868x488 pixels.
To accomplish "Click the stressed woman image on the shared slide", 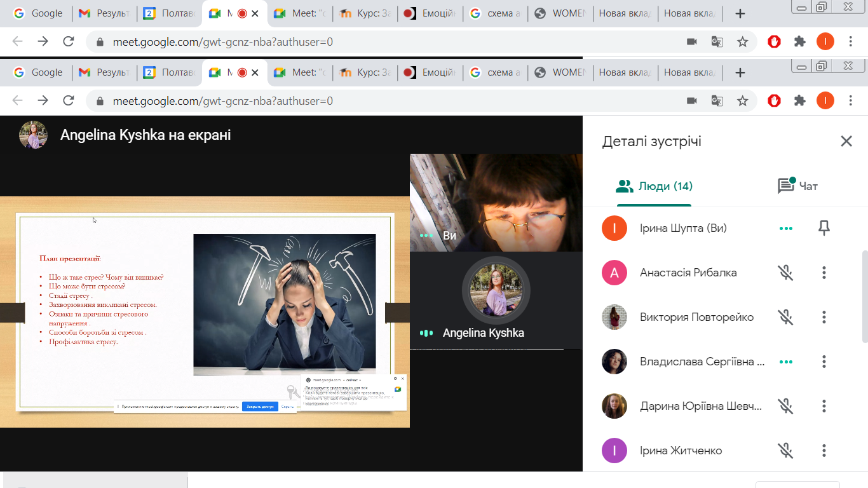I will (285, 304).
